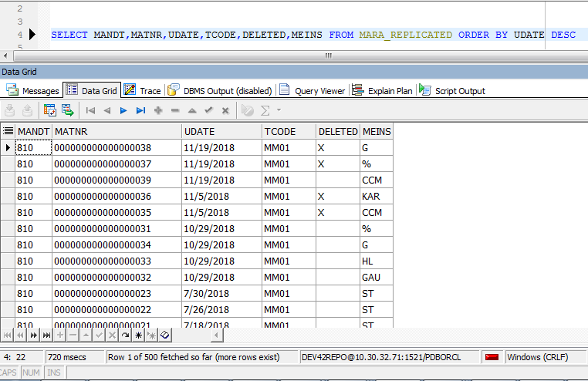
Task: Click next page double-arrow in bottom navigator
Action: point(33,335)
